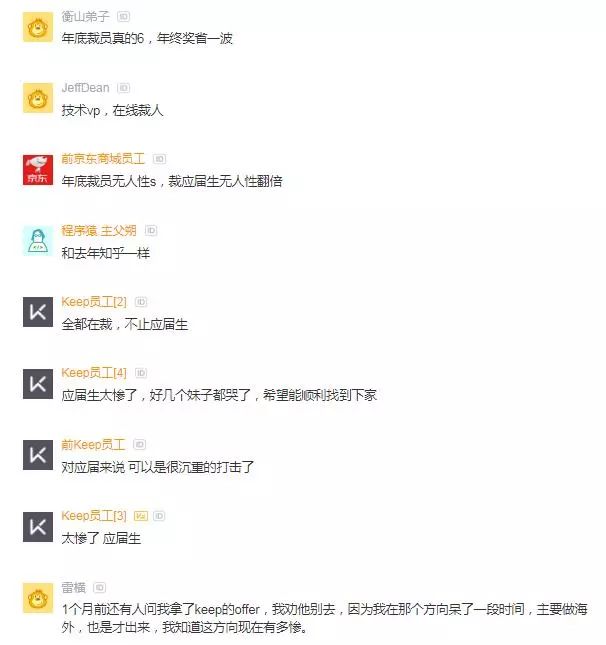Open JeffDean's username link
606x645 pixels.
tap(86, 88)
